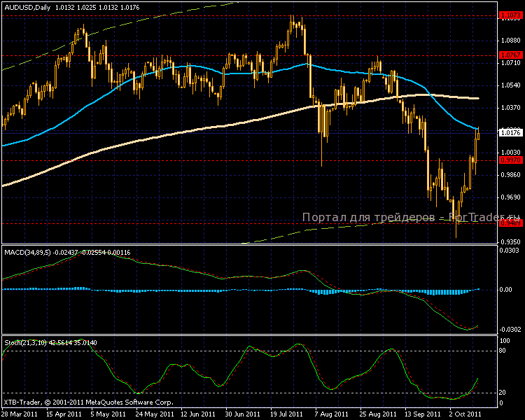This screenshot has width=525, height=420.
Task: Select the Stoch(21,3,10) indicator label
Action: [x=25, y=343]
